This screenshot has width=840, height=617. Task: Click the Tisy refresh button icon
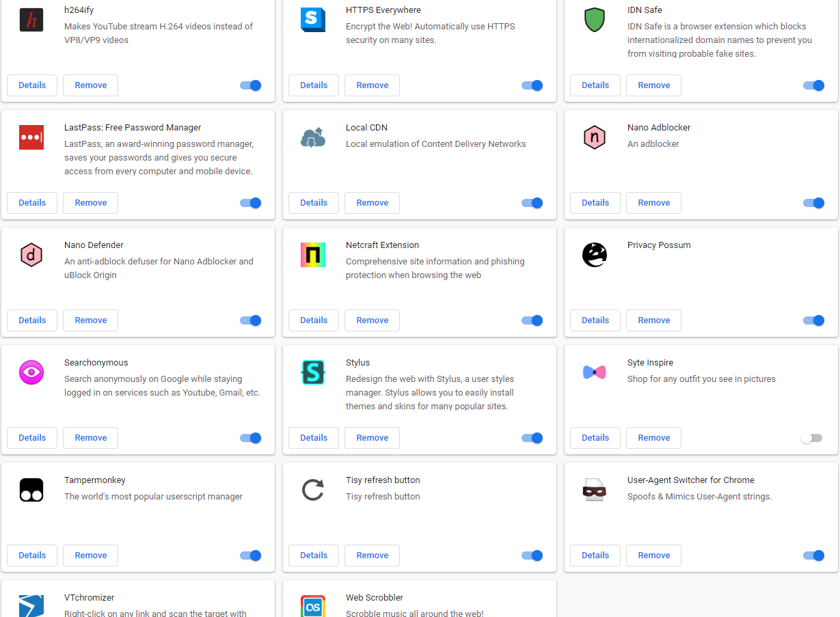tap(313, 491)
